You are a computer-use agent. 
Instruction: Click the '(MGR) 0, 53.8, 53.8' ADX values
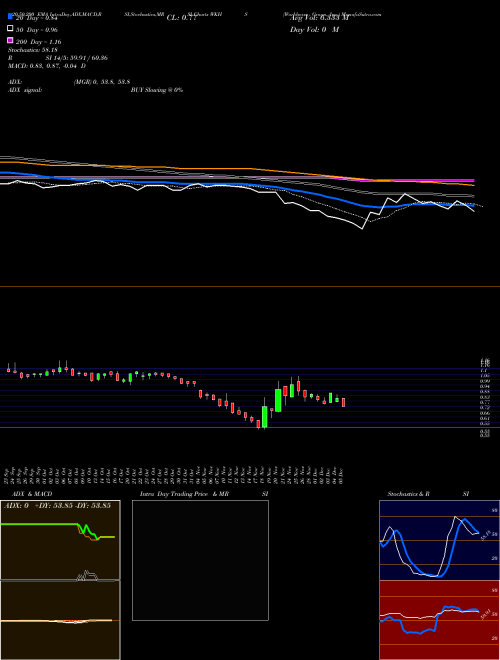(x=101, y=82)
